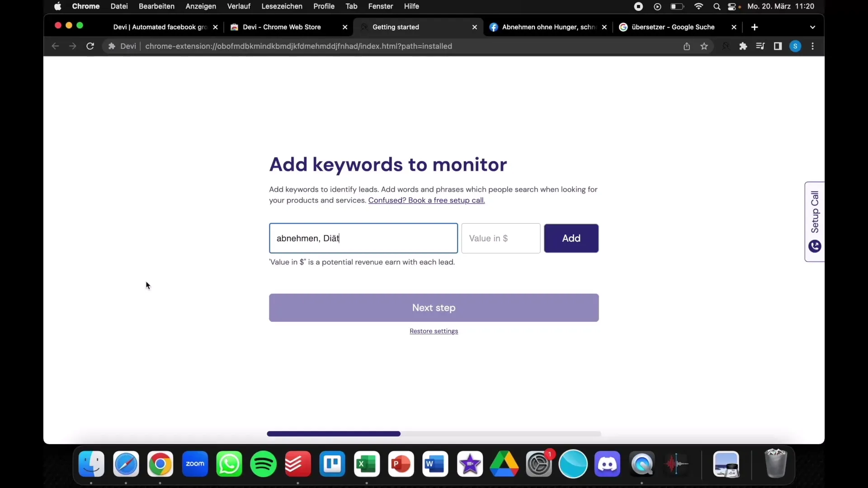Open Control Center in menu bar
Viewport: 868px width, 488px height.
point(732,6)
